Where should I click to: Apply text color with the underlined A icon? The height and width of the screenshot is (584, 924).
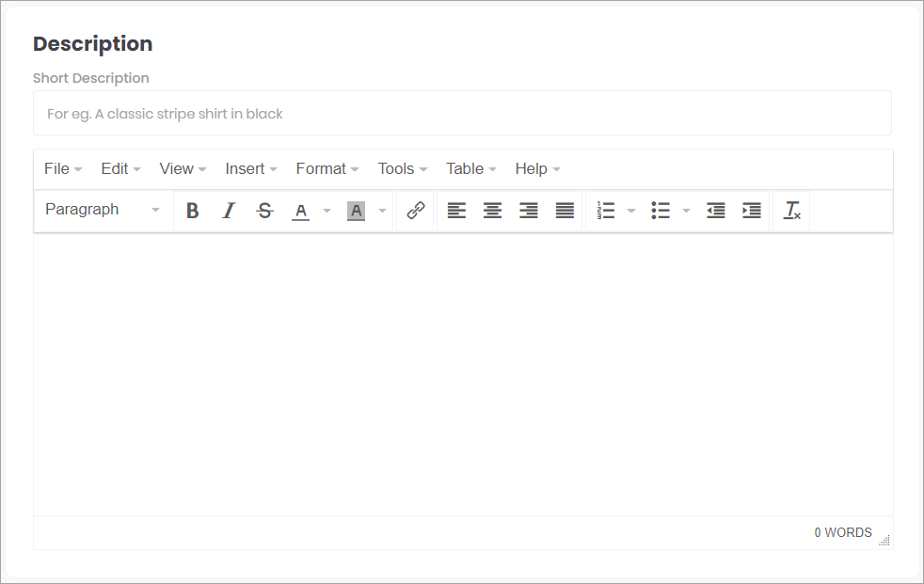[x=300, y=211]
